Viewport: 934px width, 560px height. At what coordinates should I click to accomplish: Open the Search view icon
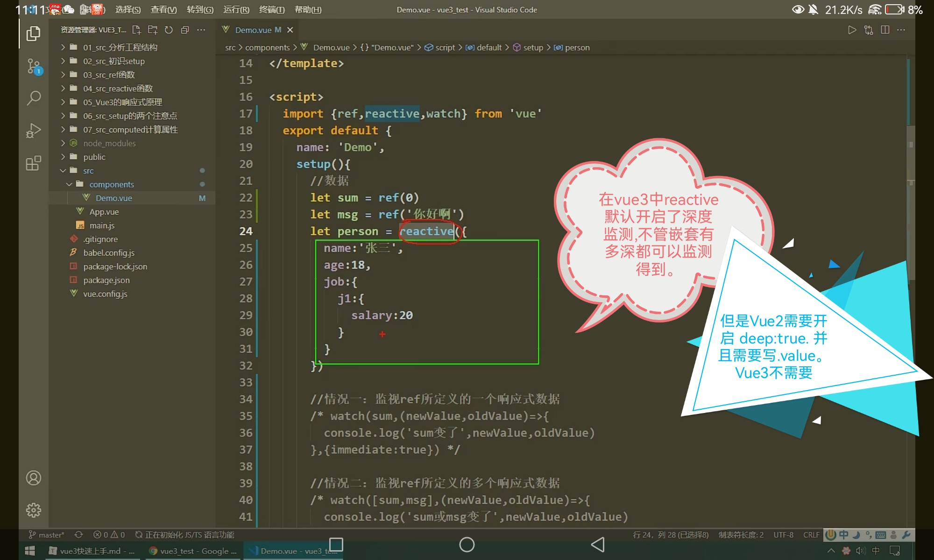click(x=33, y=98)
